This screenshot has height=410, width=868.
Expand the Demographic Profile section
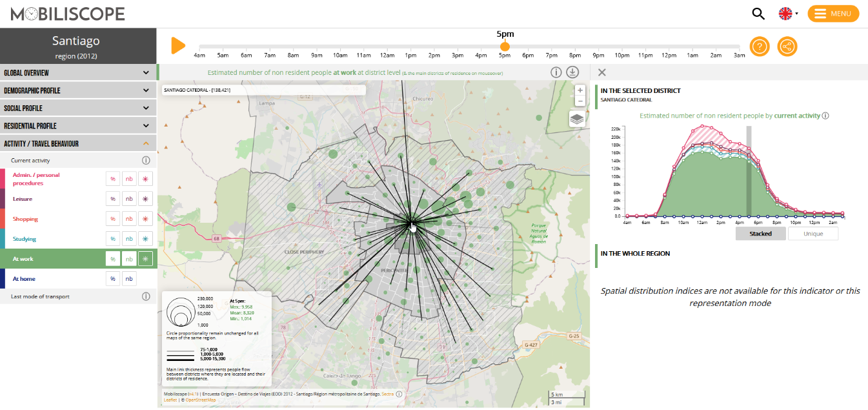pyautogui.click(x=77, y=90)
